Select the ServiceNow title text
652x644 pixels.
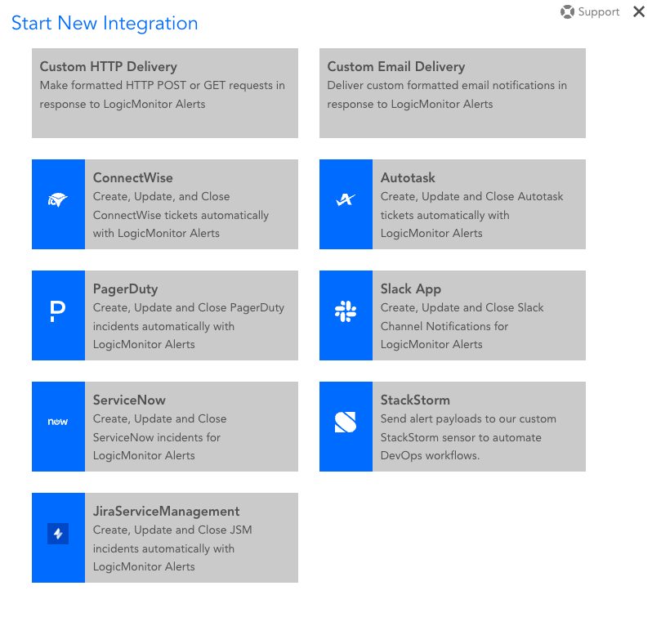click(x=129, y=400)
